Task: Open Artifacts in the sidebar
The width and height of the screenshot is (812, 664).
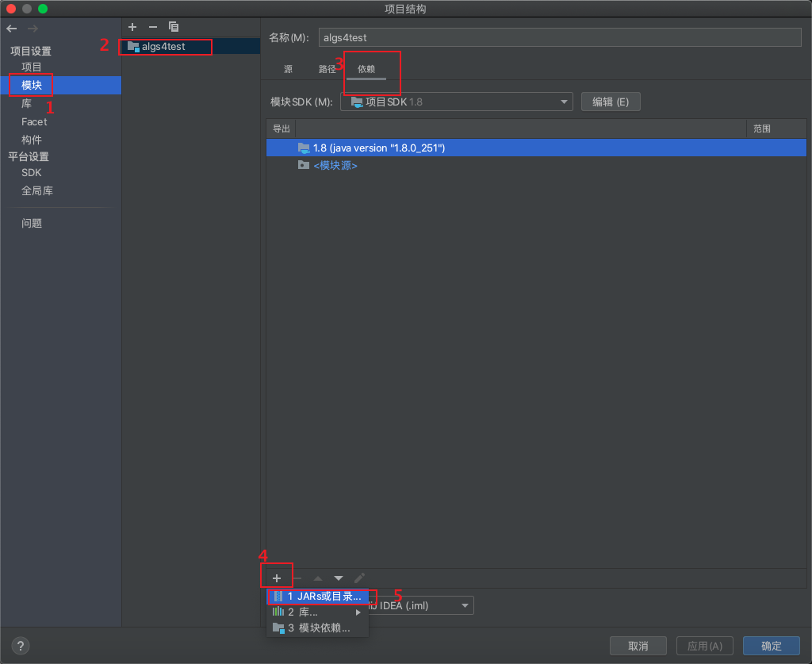Action: pos(32,140)
